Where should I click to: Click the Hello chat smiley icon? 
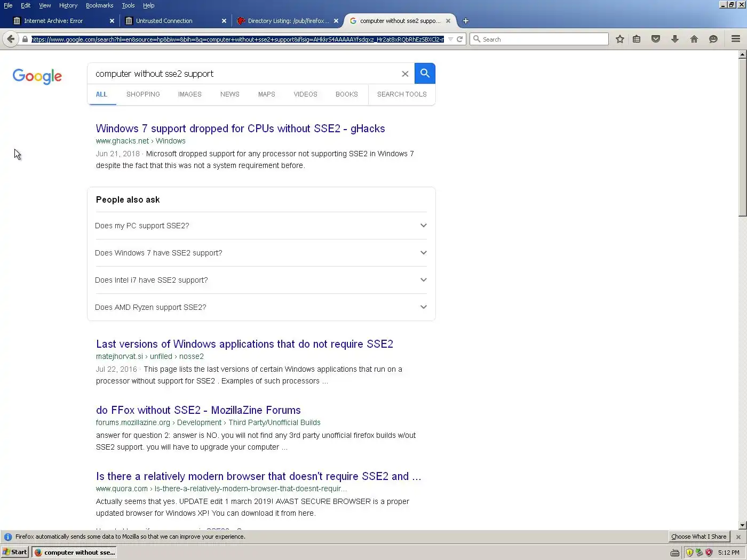[x=713, y=39]
